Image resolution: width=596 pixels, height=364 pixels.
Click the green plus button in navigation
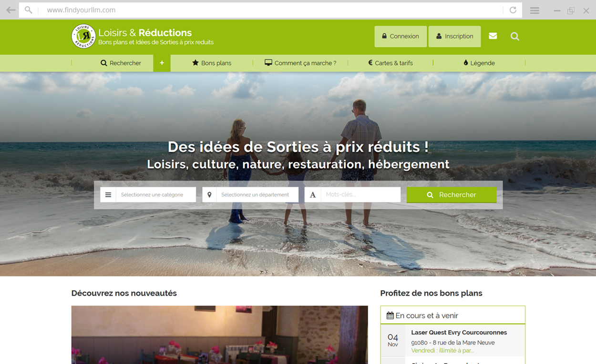162,63
